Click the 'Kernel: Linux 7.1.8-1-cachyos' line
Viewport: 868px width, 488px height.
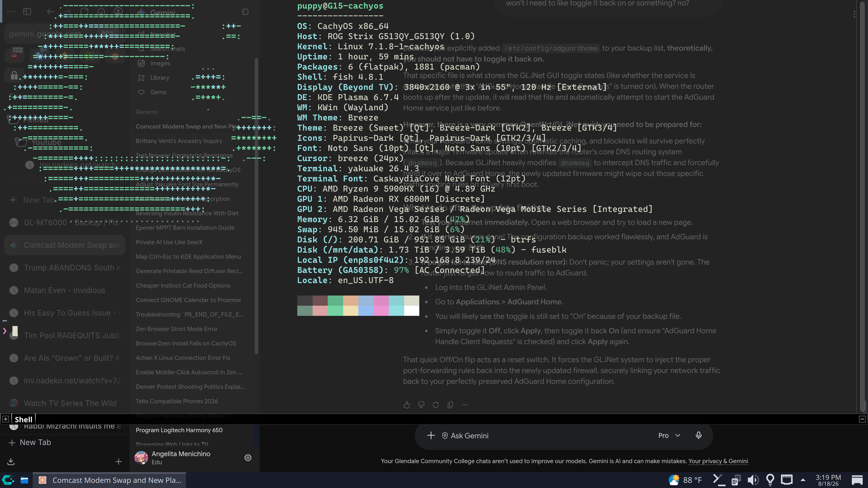[x=371, y=47]
